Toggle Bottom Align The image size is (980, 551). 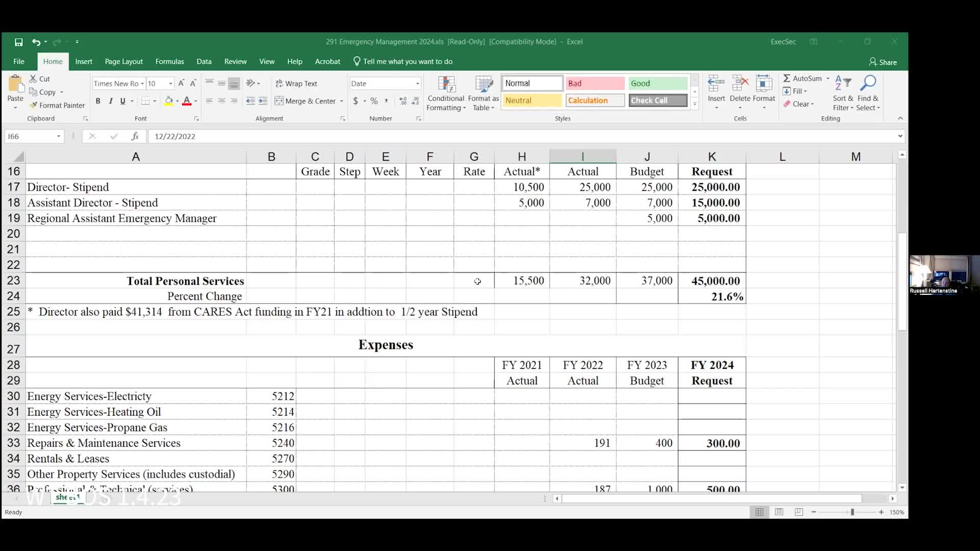coord(234,83)
